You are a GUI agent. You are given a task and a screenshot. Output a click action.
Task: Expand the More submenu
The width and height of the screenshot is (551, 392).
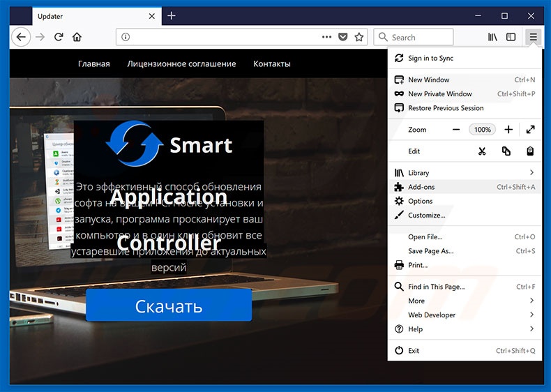(531, 301)
